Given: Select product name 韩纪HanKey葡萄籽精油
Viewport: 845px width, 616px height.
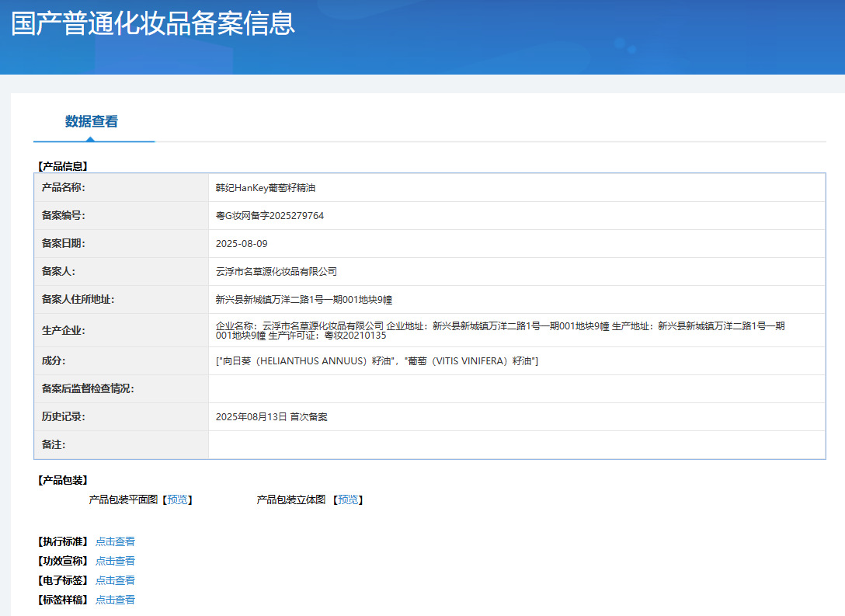Looking at the screenshot, I should coord(266,188).
